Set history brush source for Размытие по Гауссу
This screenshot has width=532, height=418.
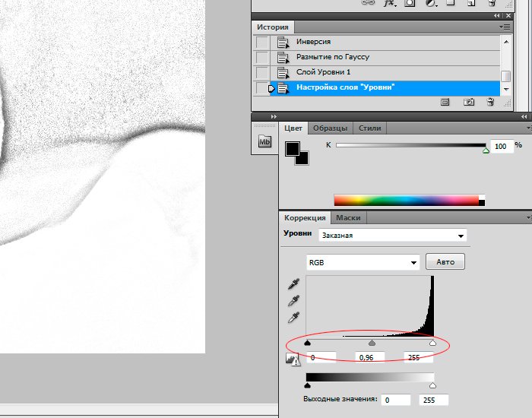tap(262, 58)
